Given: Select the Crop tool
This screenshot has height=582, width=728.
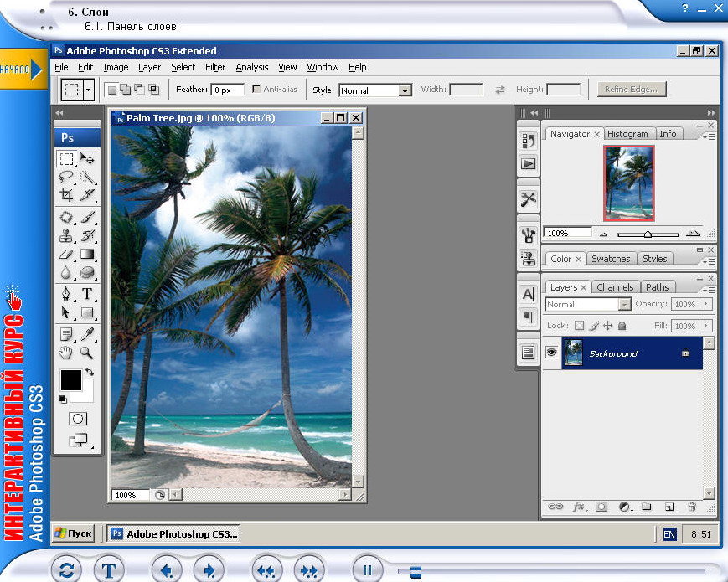Looking at the screenshot, I should 66,195.
